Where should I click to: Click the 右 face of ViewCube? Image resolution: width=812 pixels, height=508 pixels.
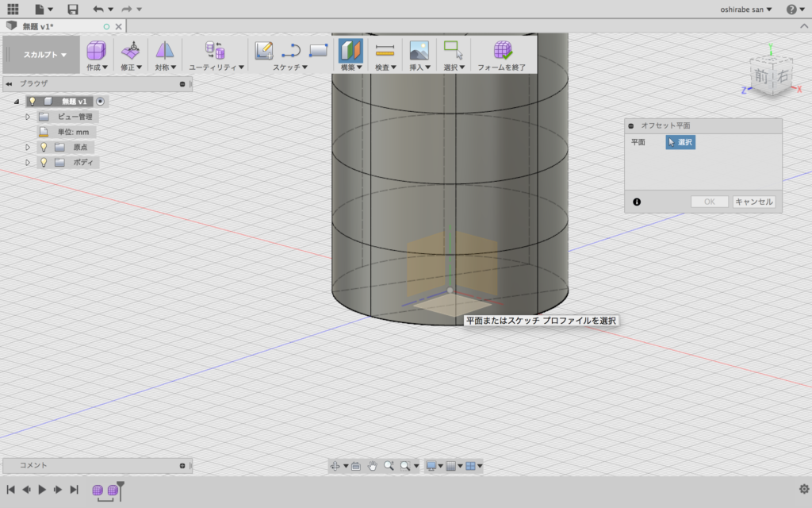[782, 75]
